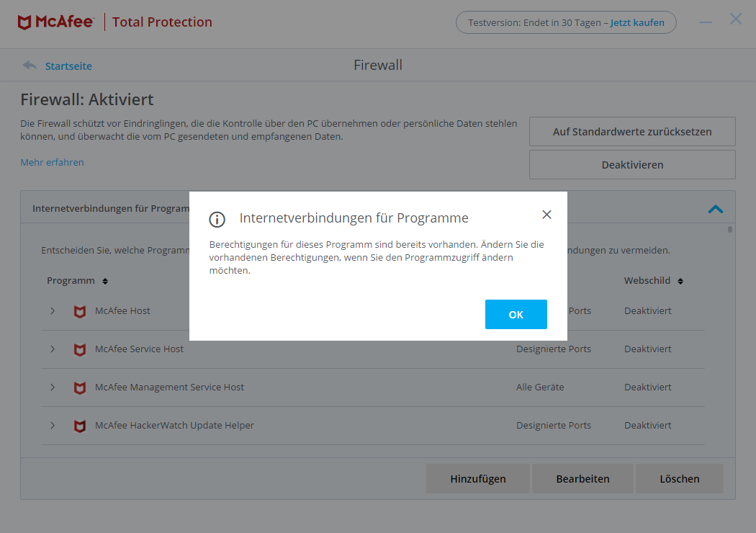Click the back arrow beside Startseite
756x533 pixels.
pyautogui.click(x=30, y=65)
